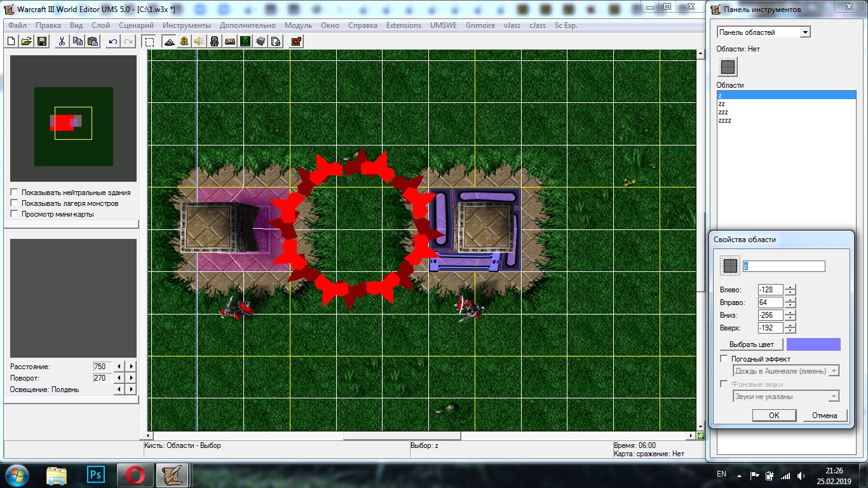Enable 'Просмотр мини-карты' checkbox
Image resolution: width=868 pixels, height=488 pixels.
click(x=14, y=214)
